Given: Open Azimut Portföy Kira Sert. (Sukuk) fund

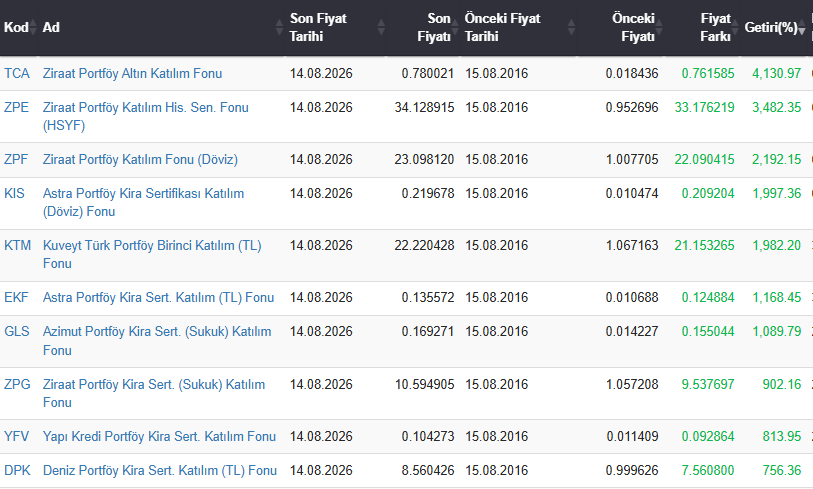Looking at the screenshot, I should point(157,341).
